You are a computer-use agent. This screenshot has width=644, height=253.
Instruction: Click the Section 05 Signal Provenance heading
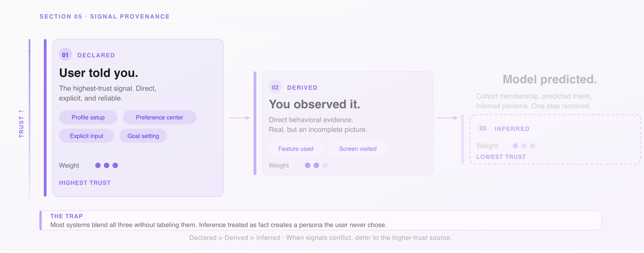(x=104, y=17)
